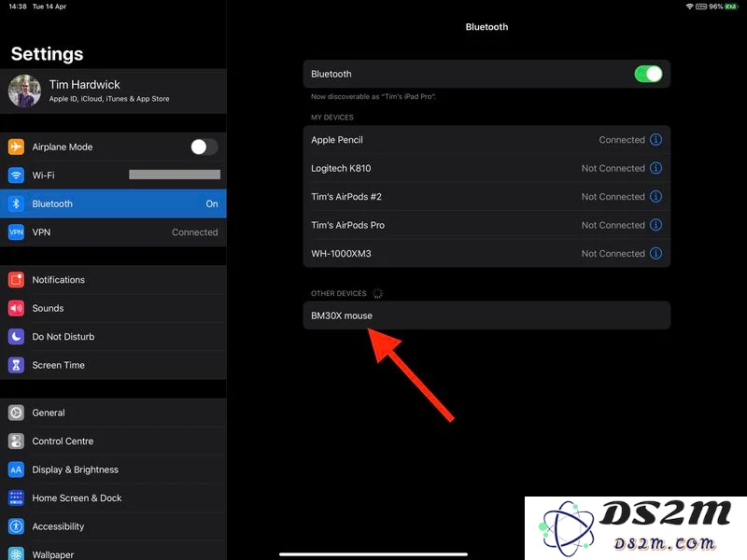This screenshot has width=747, height=560.
Task: Open Control Centre settings
Action: (113, 441)
